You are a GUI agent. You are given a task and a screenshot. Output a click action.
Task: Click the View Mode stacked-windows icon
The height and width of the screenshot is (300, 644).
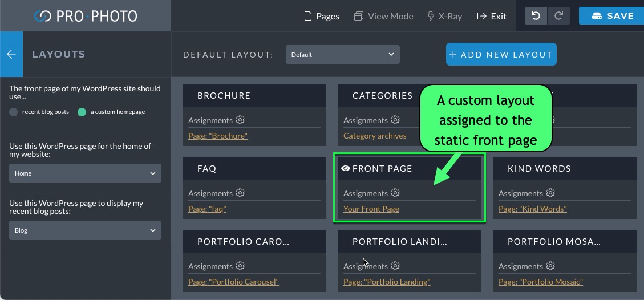click(359, 16)
